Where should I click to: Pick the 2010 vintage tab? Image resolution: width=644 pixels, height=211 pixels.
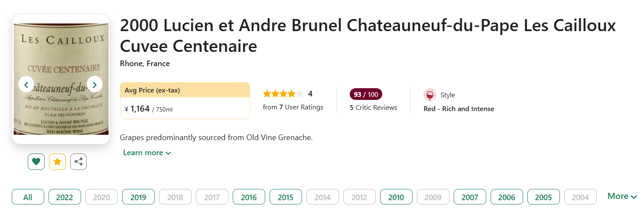tap(396, 197)
